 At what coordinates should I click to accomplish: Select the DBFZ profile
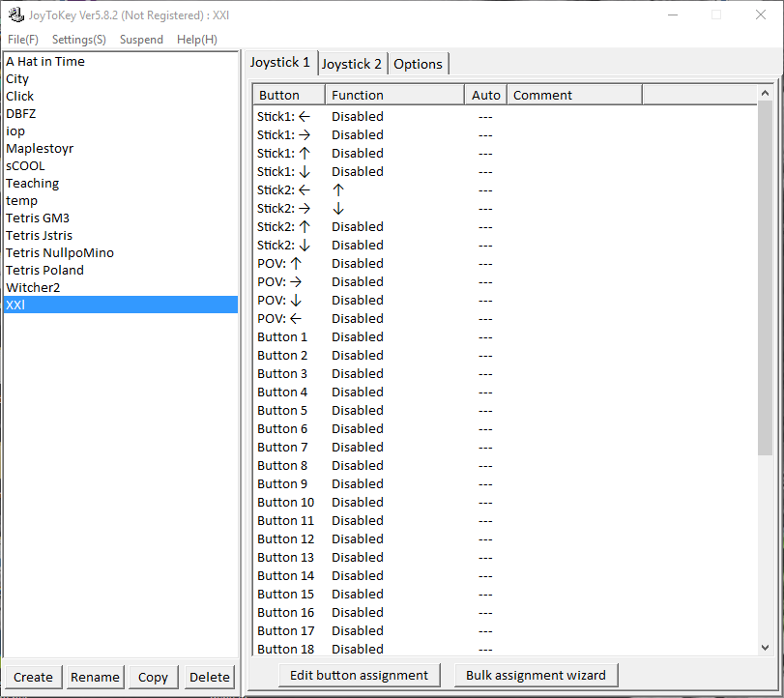click(x=121, y=113)
